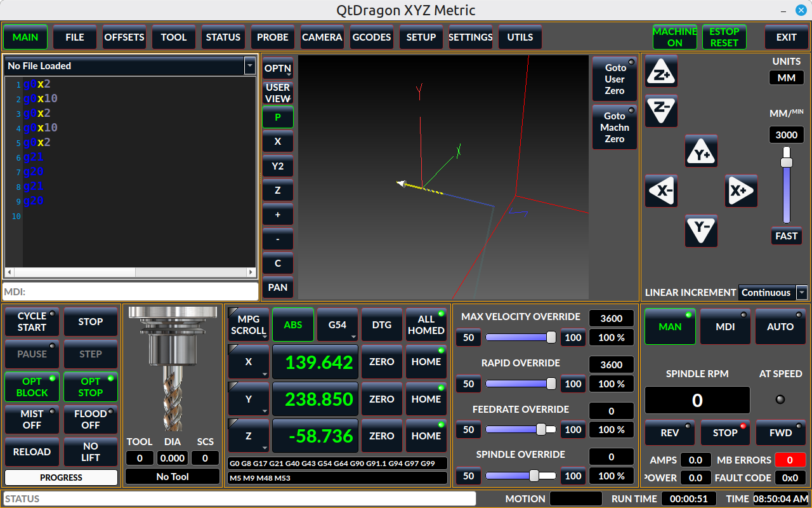Toggle ABS position display
The width and height of the screenshot is (812, 508).
click(293, 324)
